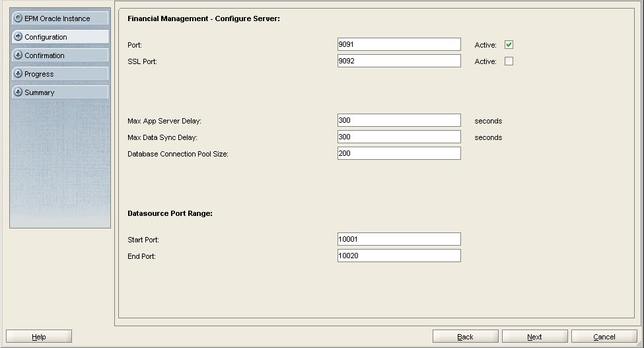Image resolution: width=644 pixels, height=348 pixels.
Task: Open the EPM Oracle Instance step
Action: click(60, 18)
